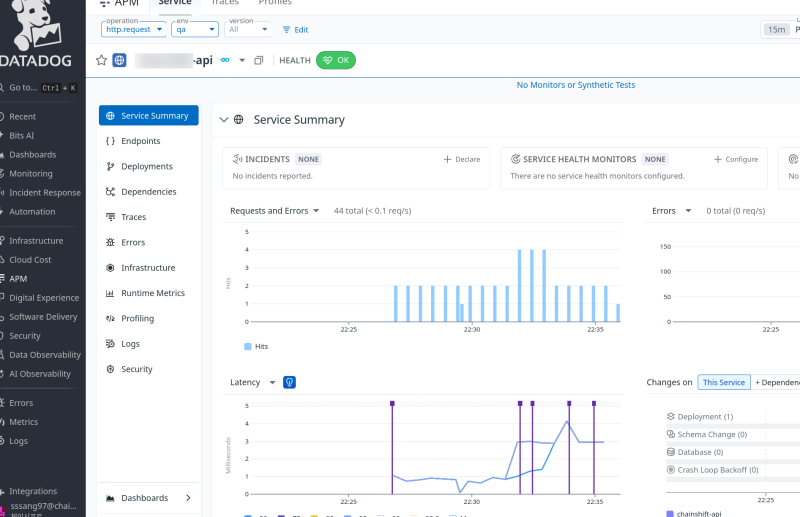
Task: Switch to the Traces tab
Action: coord(224,3)
